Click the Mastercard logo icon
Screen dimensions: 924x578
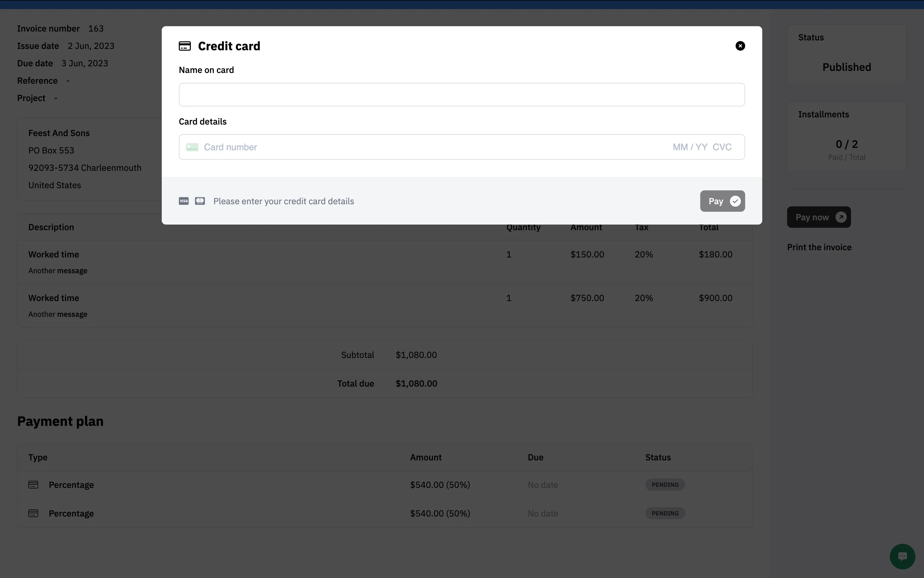200,201
